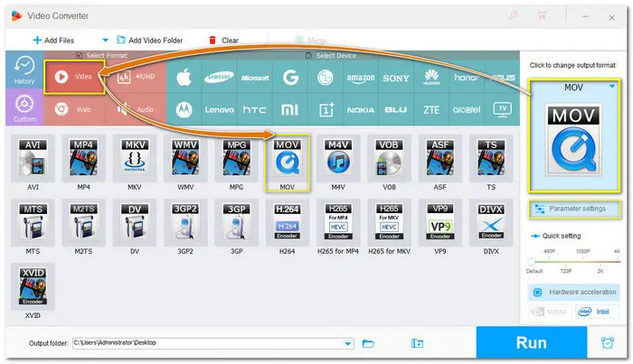Open Nokia device presets
The width and height of the screenshot is (633, 364).
pyautogui.click(x=361, y=109)
